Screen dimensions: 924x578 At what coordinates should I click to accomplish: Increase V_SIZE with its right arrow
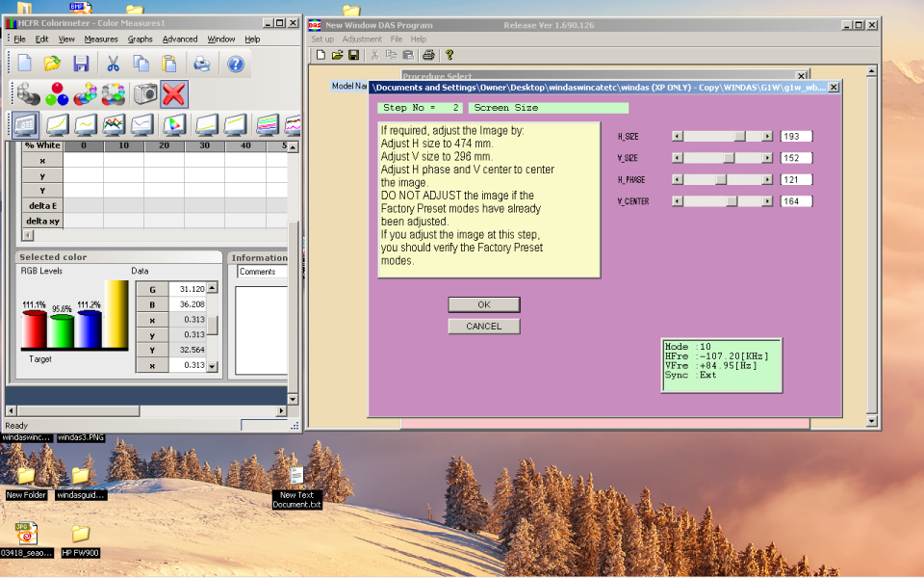pos(767,158)
